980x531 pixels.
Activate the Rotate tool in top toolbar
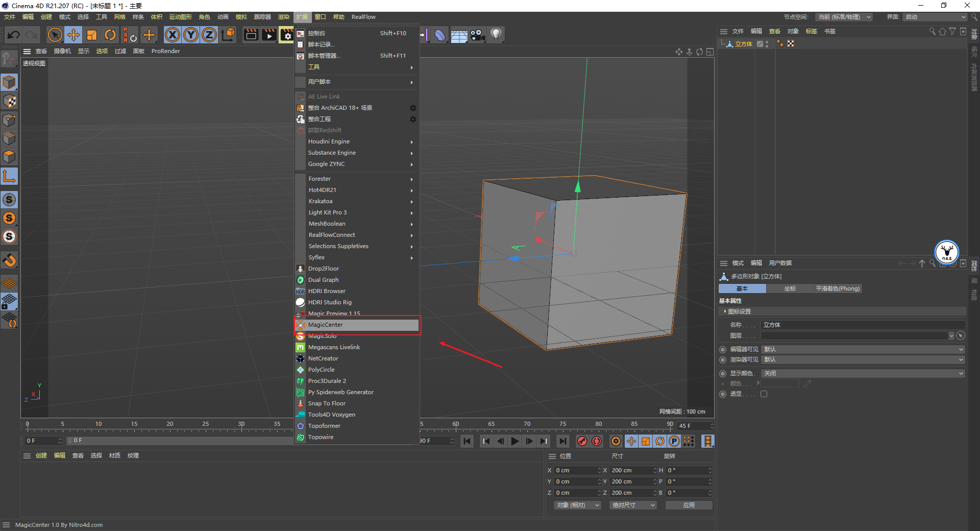coord(110,35)
